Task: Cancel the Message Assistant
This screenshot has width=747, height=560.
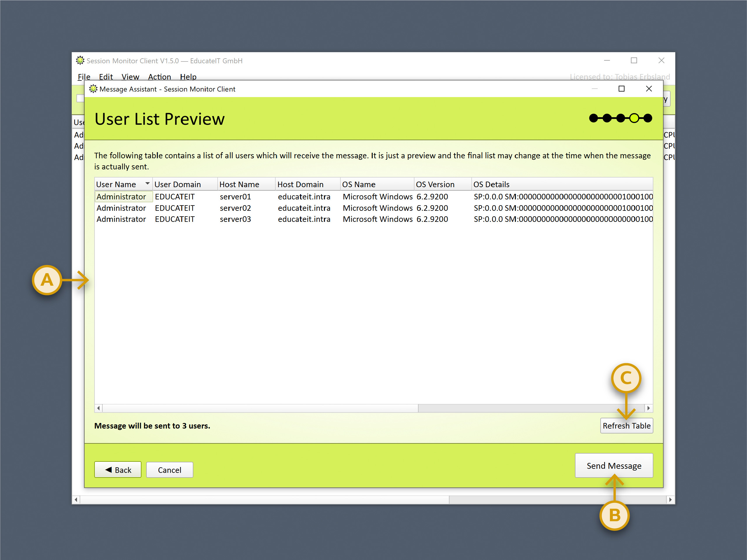Action: click(169, 470)
